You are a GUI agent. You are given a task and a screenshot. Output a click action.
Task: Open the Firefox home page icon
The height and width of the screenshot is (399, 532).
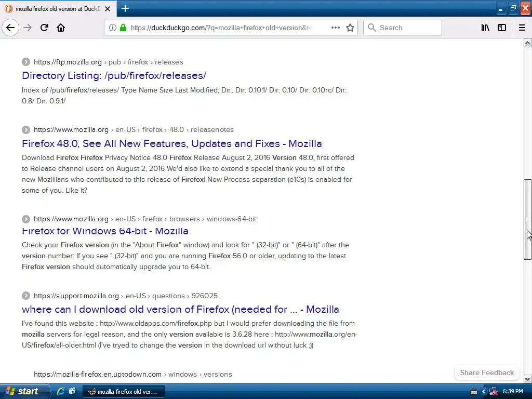point(61,28)
